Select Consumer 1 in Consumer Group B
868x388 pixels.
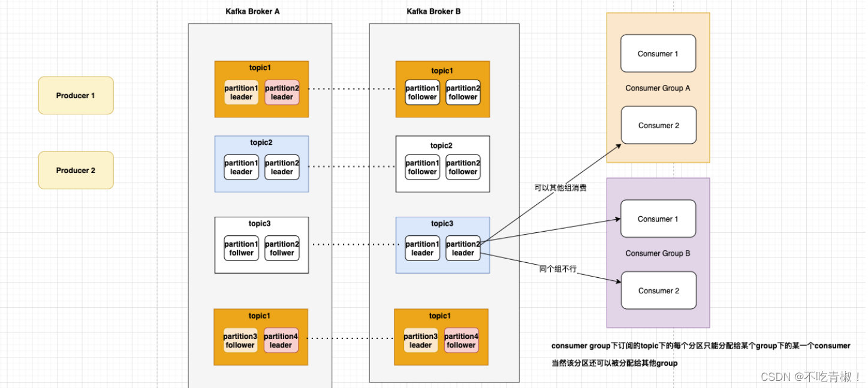pyautogui.click(x=658, y=219)
